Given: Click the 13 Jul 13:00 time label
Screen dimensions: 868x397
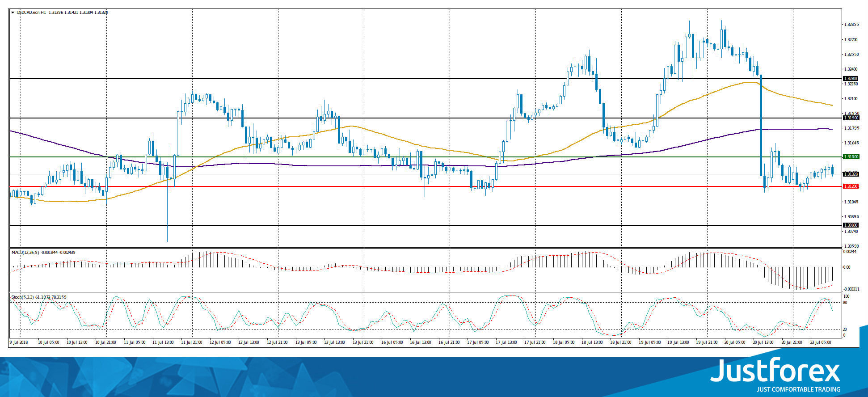Looking at the screenshot, I should coord(335,342).
